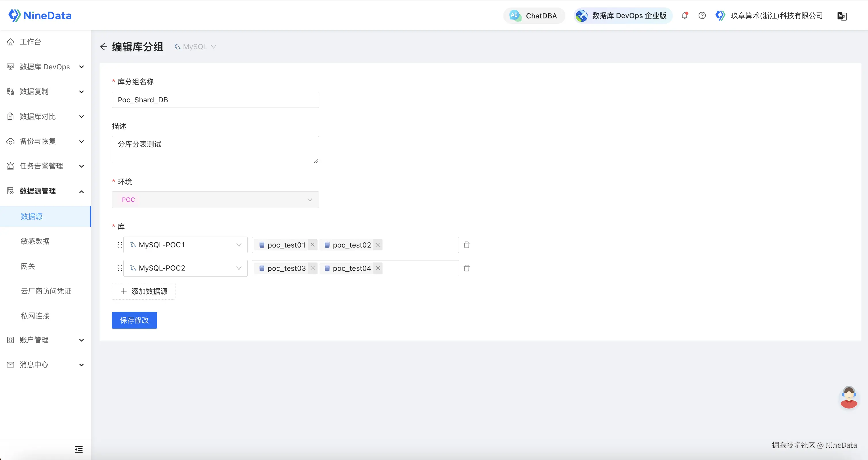This screenshot has width=868, height=460.
Task: Expand the 数据库 DevOps sidebar menu
Action: click(x=45, y=67)
